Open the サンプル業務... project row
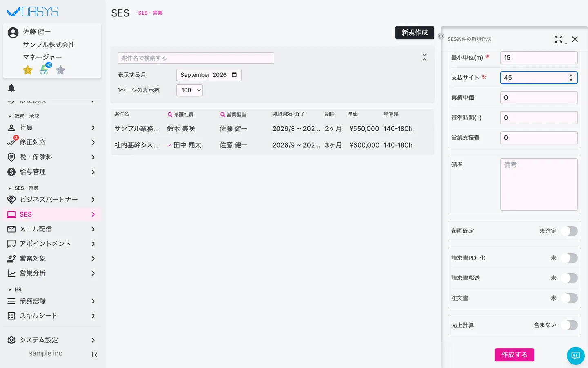The width and height of the screenshot is (588, 368). click(273, 129)
